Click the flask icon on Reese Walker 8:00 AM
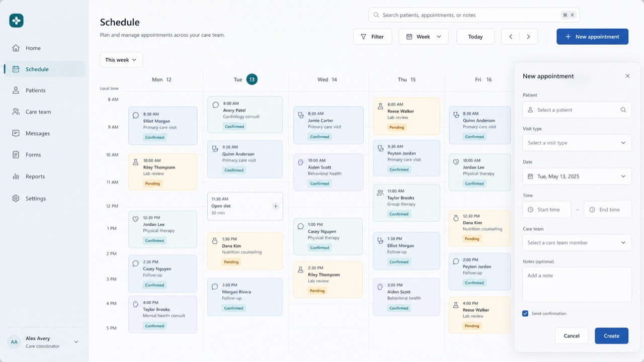Image resolution: width=644 pixels, height=362 pixels. coord(380,106)
